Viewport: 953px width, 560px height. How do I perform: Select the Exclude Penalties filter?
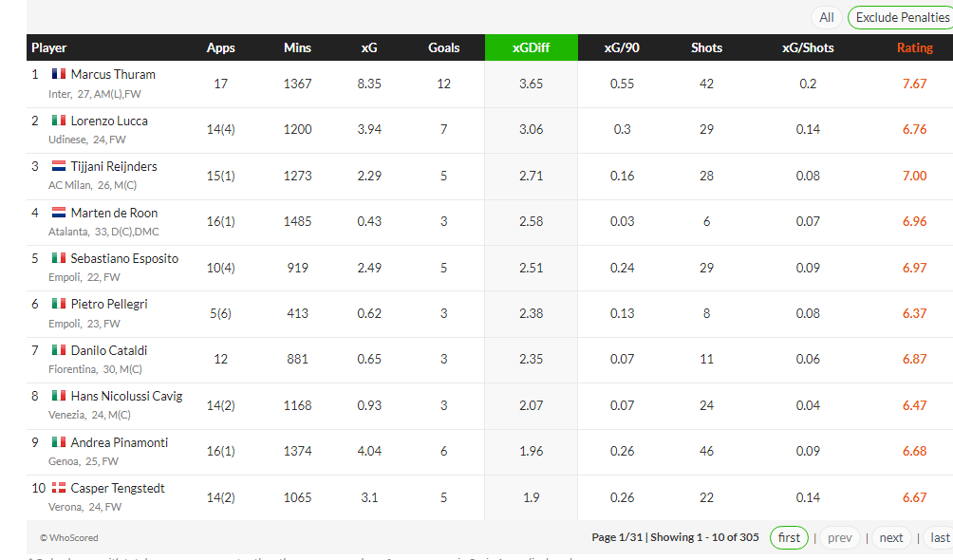(902, 18)
